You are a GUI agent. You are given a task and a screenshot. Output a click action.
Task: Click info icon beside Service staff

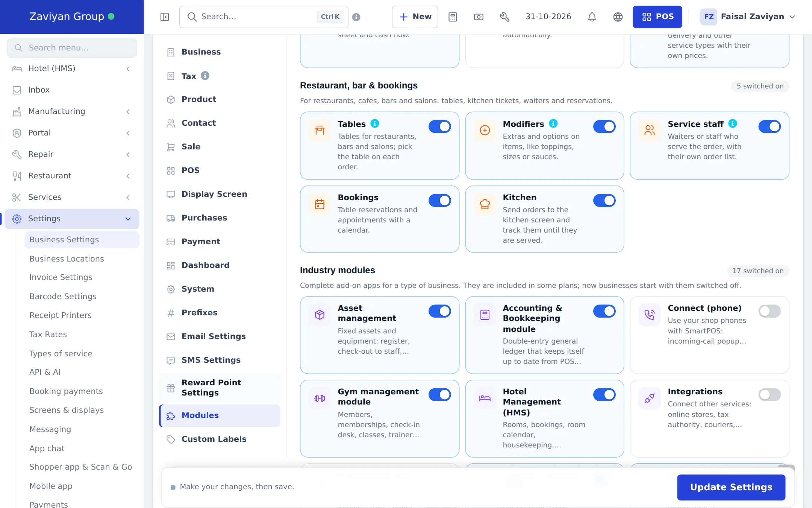point(733,123)
